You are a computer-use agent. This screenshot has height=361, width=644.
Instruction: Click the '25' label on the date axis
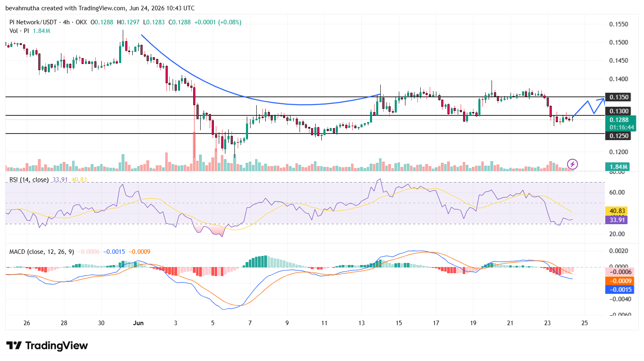pyautogui.click(x=585, y=323)
